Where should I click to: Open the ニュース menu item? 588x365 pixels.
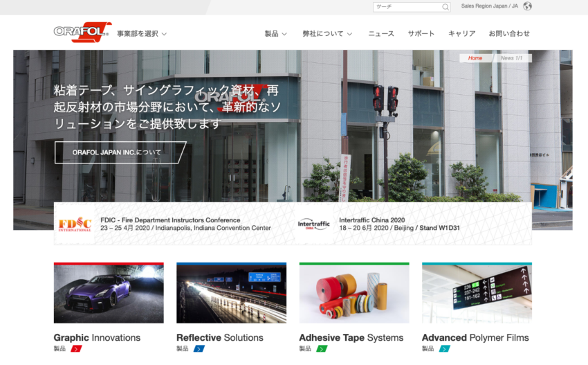click(x=381, y=34)
